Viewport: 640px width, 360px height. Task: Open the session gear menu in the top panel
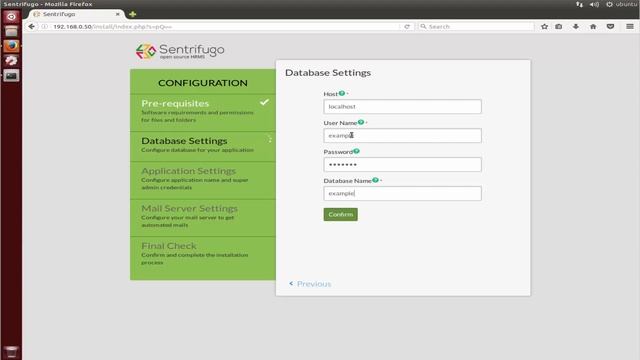coord(609,4)
